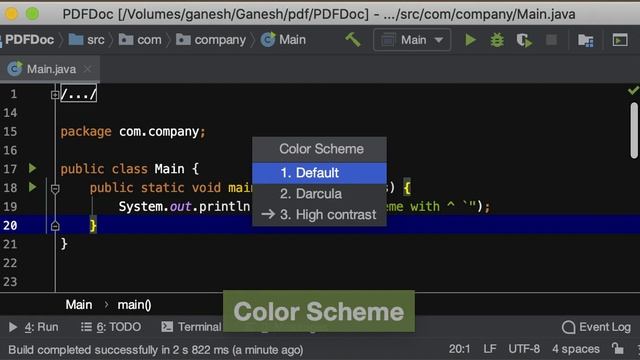The image size is (640, 360).
Task: Start debugging with the bug icon
Action: (497, 40)
